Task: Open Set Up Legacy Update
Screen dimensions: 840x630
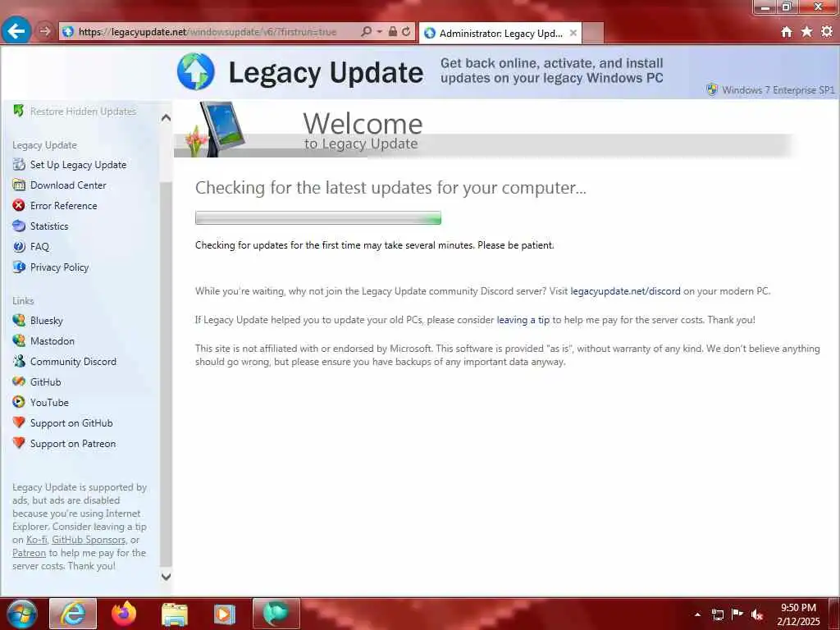Action: pyautogui.click(x=78, y=165)
